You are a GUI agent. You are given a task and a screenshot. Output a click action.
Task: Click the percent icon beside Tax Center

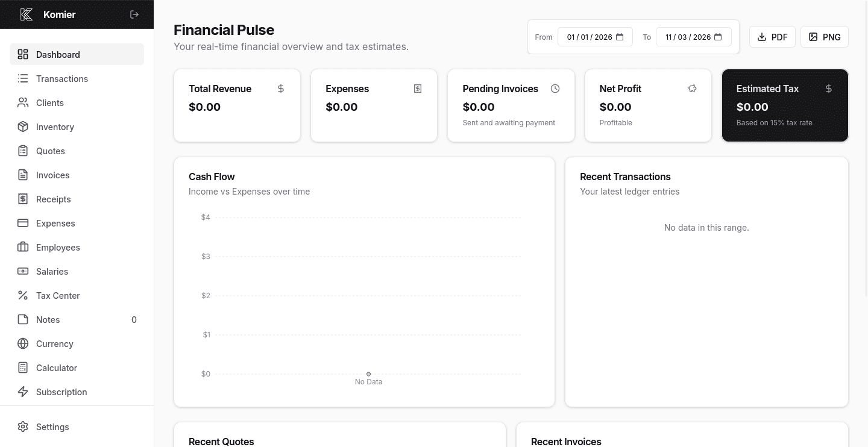click(x=23, y=295)
